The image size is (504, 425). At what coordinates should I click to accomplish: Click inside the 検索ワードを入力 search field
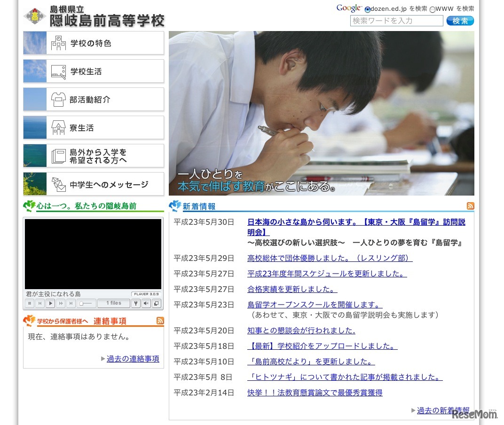click(x=396, y=21)
